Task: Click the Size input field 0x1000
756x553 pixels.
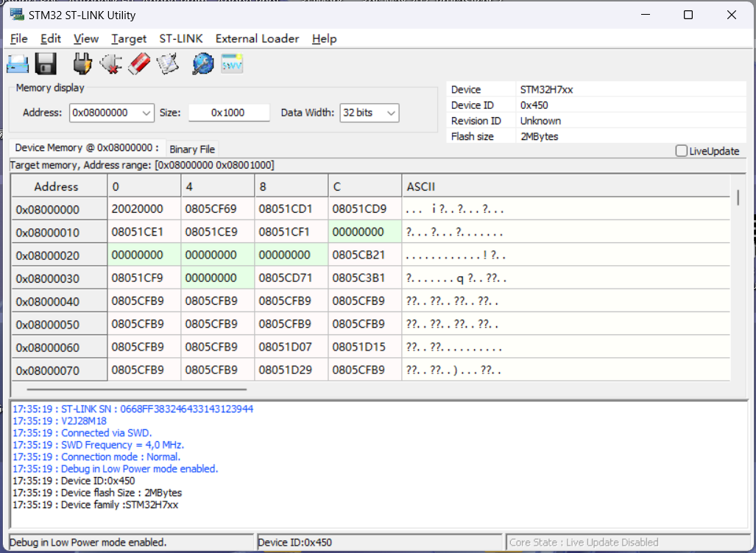Action: coord(228,113)
